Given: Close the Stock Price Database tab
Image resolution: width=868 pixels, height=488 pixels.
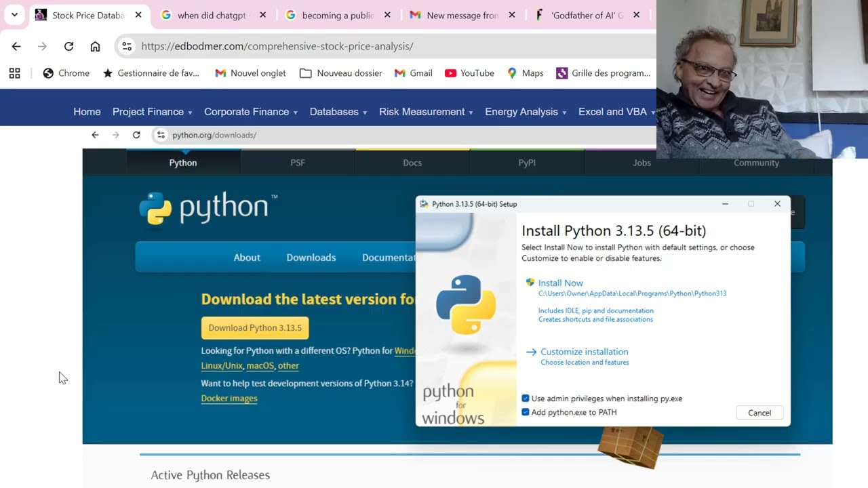Looking at the screenshot, I should (x=138, y=15).
